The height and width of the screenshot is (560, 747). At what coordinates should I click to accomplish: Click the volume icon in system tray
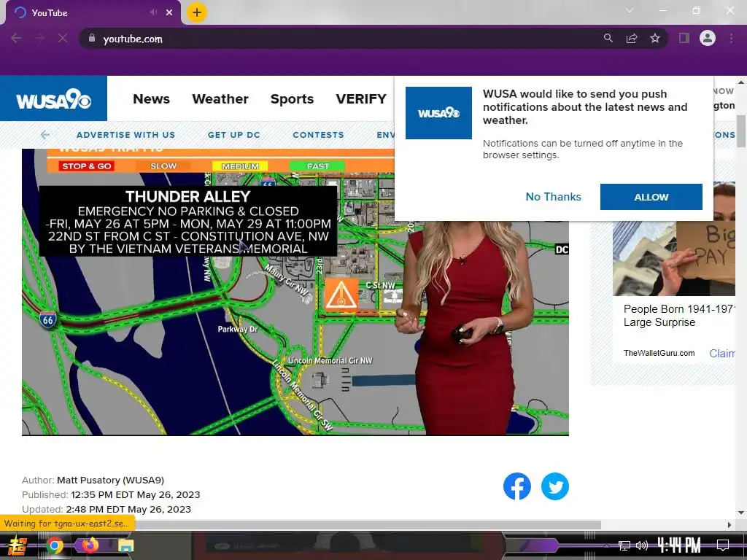[x=642, y=545]
